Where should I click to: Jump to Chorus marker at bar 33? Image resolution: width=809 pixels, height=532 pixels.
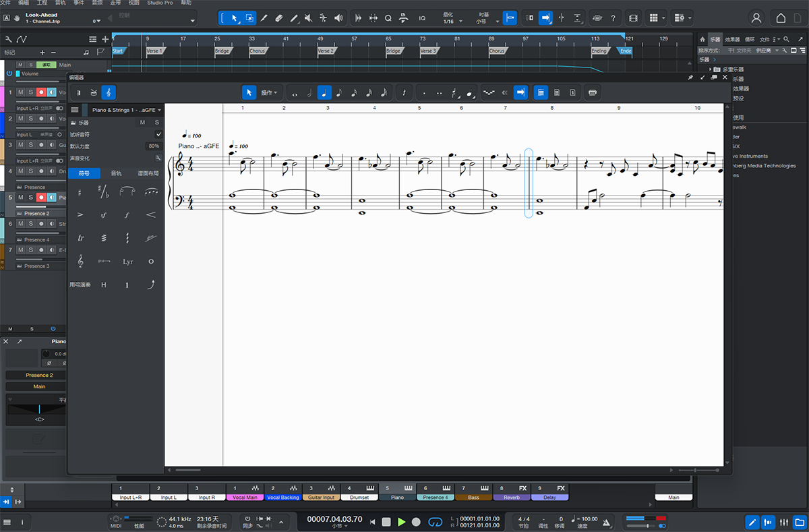[x=258, y=51]
